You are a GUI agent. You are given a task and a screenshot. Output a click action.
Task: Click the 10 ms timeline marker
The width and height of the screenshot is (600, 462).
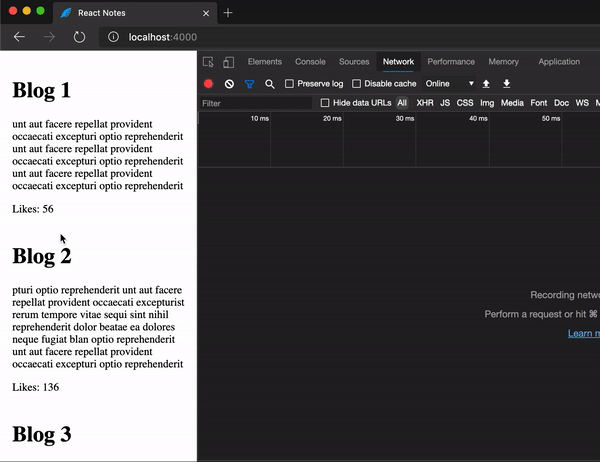pyautogui.click(x=260, y=118)
